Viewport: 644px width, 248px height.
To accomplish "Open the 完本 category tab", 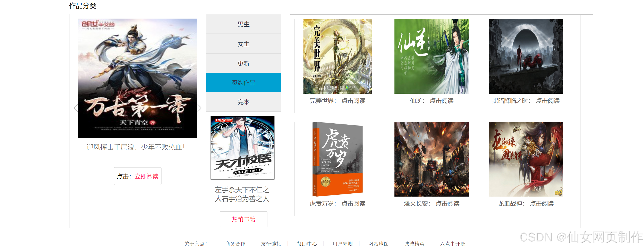I will click(243, 102).
